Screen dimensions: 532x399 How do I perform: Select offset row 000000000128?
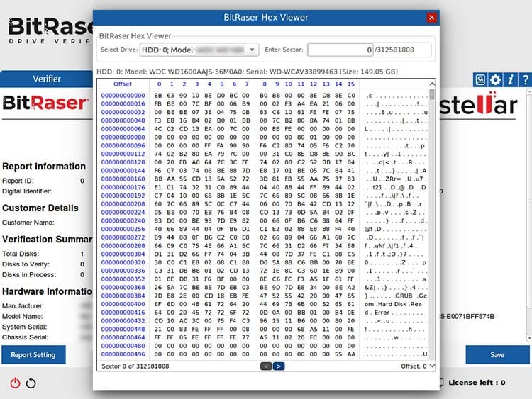tap(123, 162)
